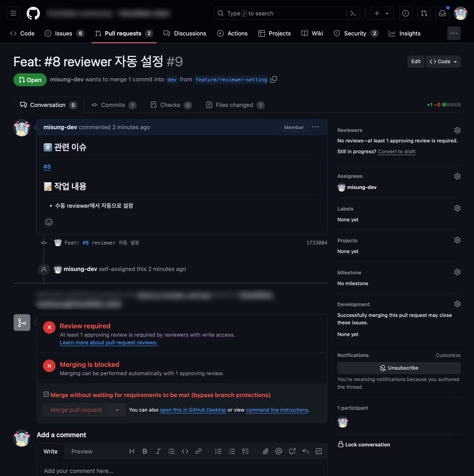The width and height of the screenshot is (474, 476).
Task: Open the command palette icon
Action: coord(353,14)
